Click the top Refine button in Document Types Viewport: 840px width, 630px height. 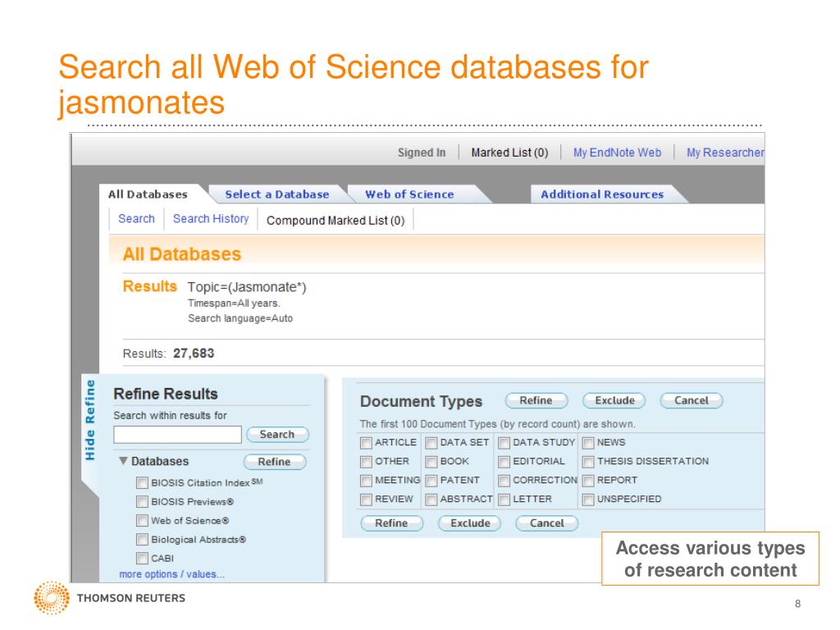tap(536, 400)
